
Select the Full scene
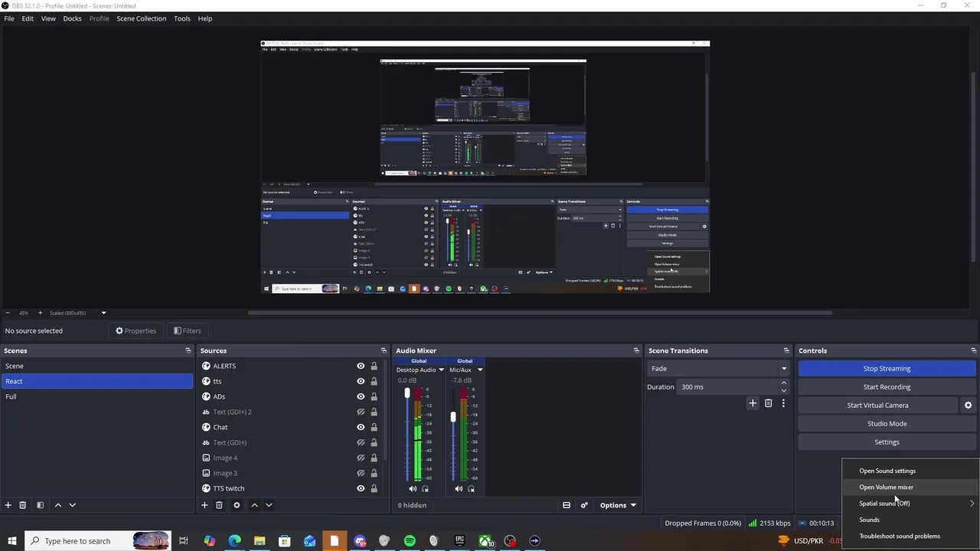tap(96, 396)
